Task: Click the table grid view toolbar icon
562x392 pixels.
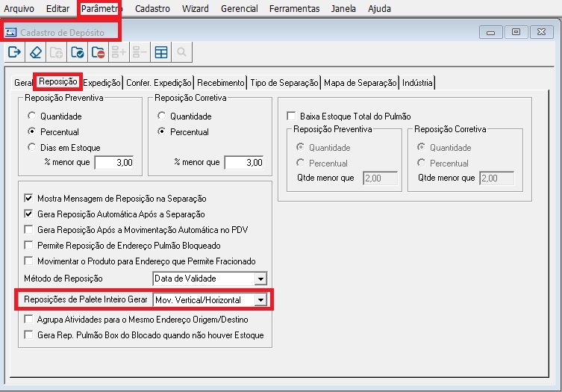Action: pos(161,52)
